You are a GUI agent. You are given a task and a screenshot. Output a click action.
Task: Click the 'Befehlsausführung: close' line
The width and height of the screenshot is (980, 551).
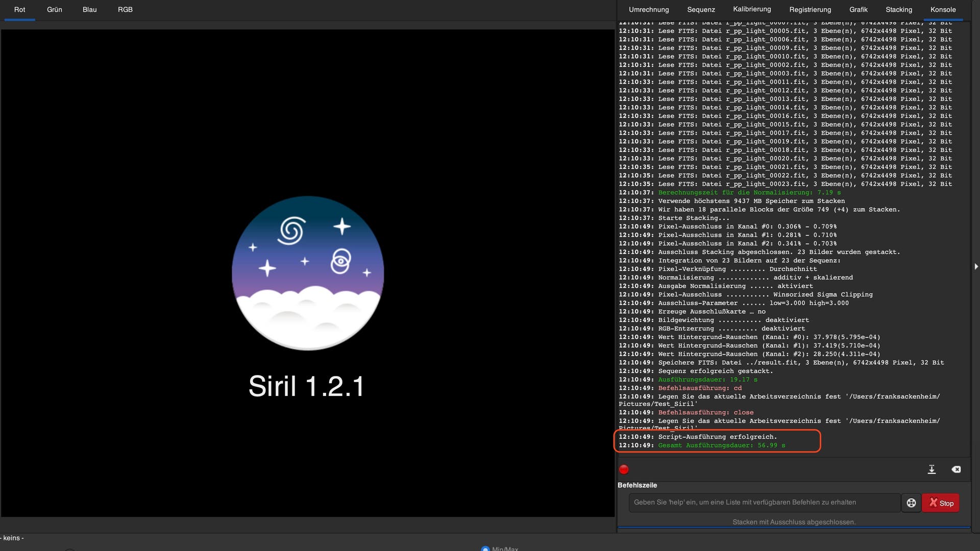(686, 412)
